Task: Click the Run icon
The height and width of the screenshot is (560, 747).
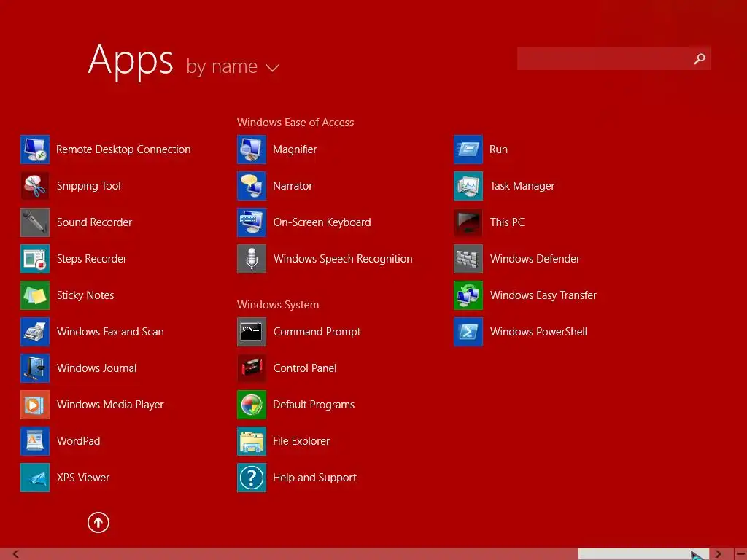Action: coord(468,149)
